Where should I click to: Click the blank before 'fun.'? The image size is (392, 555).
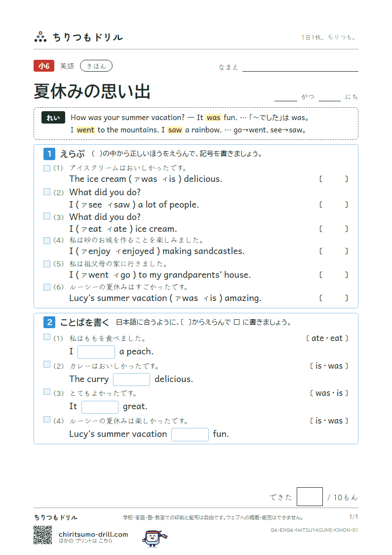[190, 434]
